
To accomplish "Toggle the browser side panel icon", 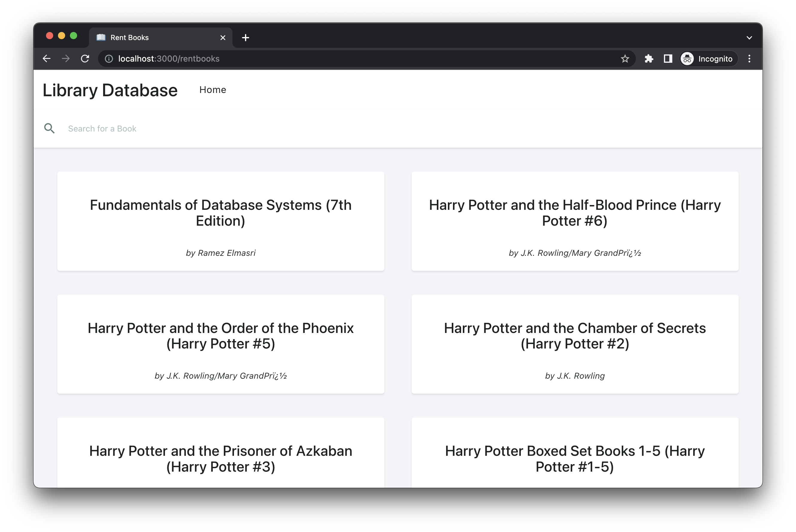I will tap(668, 59).
